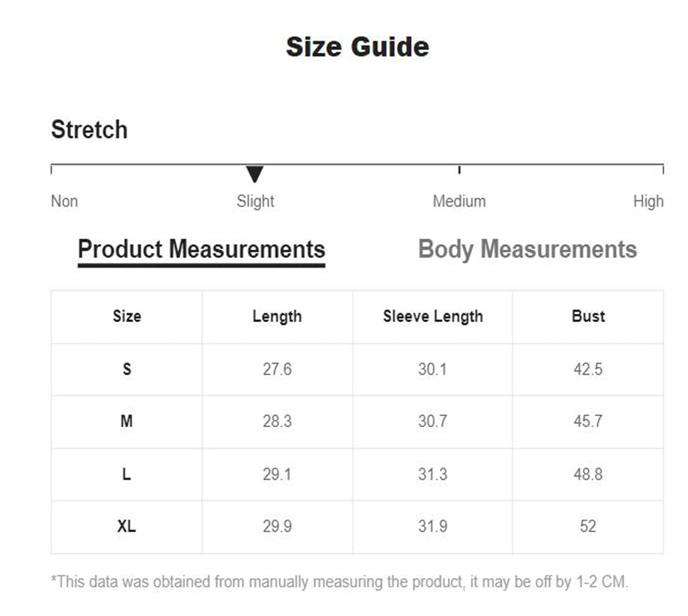Open the Body Measurements tab
The width and height of the screenshot is (688, 616).
click(527, 249)
